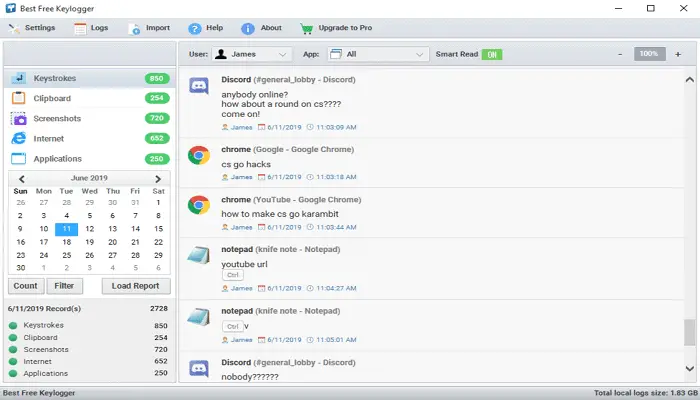Image resolution: width=700 pixels, height=400 pixels.
Task: Click the plus zoom-in button
Action: [x=678, y=54]
